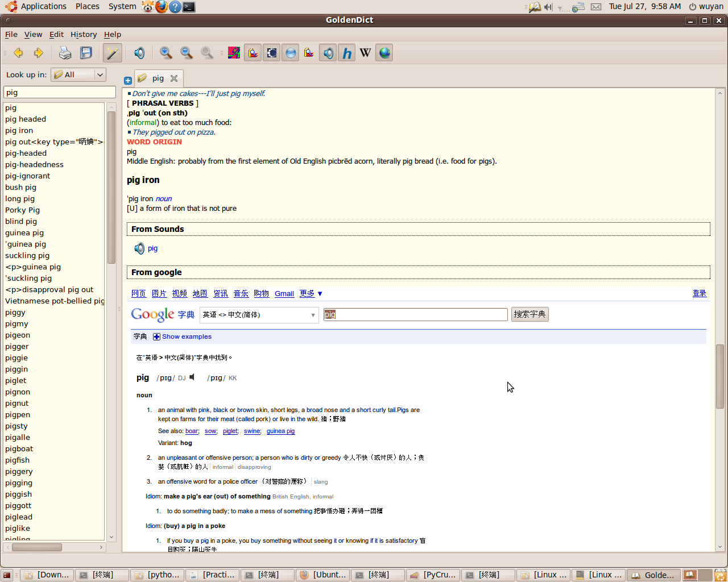Toggle the scan popup magic wand icon

coord(113,53)
